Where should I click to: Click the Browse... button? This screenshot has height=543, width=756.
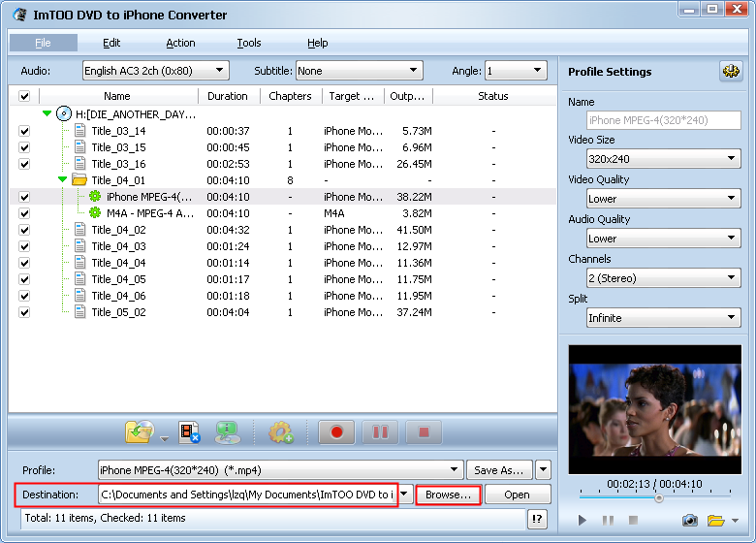pyautogui.click(x=448, y=495)
